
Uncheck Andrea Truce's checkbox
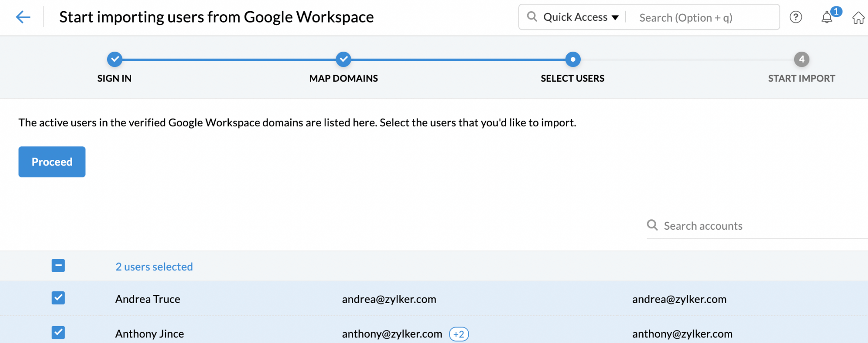click(x=58, y=298)
